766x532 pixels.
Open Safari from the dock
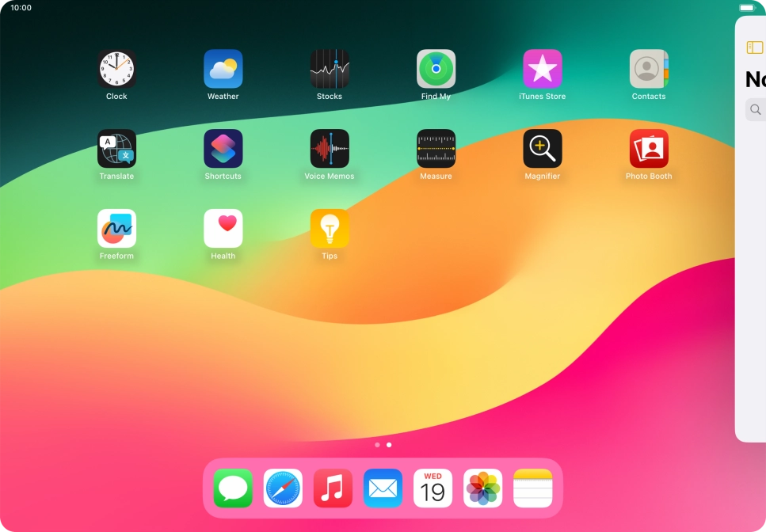[x=283, y=488]
